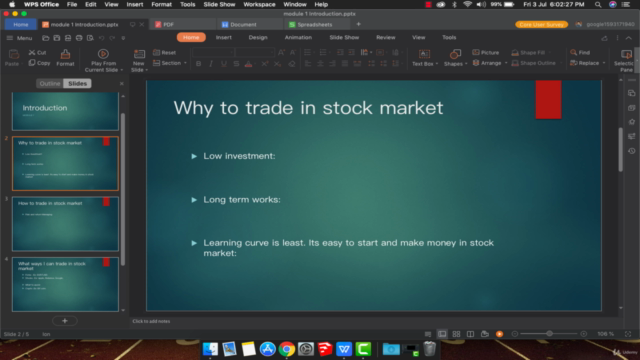Click the Menu hamburger button

tap(19, 38)
